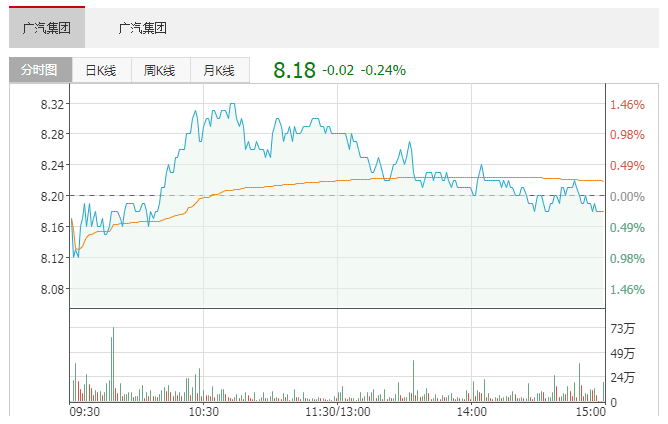Click the 8.28 price axis label
Screen dimensions: 668x424
(52, 135)
